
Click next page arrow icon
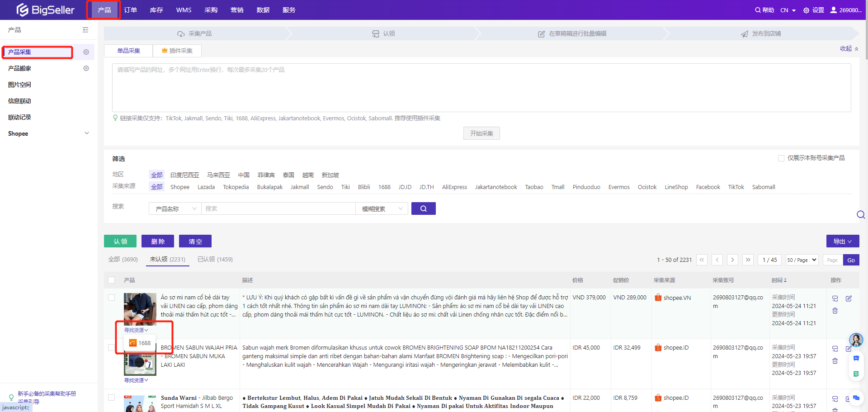pyautogui.click(x=732, y=260)
